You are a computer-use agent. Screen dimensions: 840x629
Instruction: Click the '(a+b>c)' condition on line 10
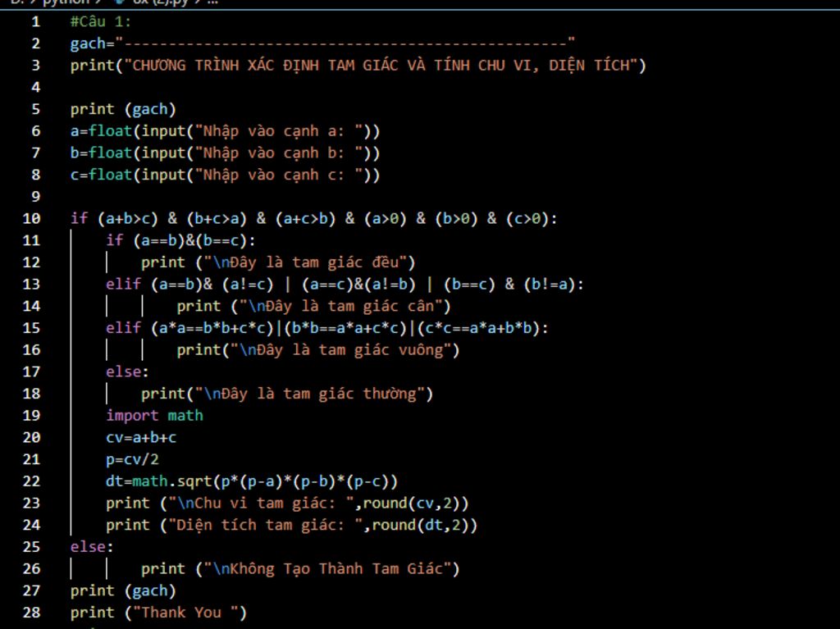[x=128, y=219]
